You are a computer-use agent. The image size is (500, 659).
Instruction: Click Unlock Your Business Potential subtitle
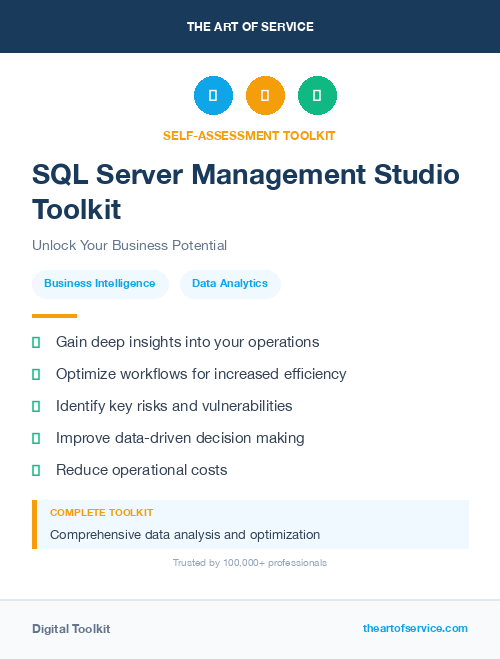pos(129,245)
